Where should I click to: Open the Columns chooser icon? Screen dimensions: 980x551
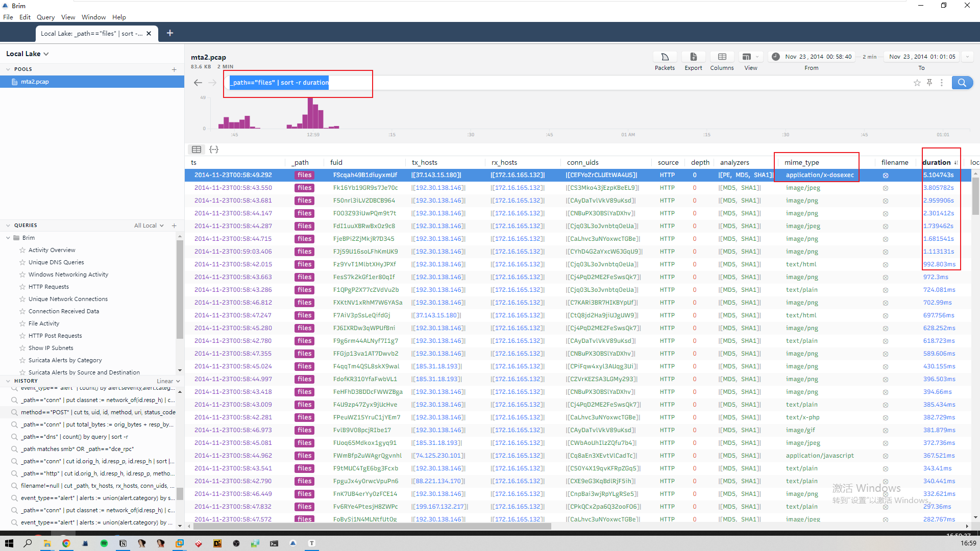722,57
